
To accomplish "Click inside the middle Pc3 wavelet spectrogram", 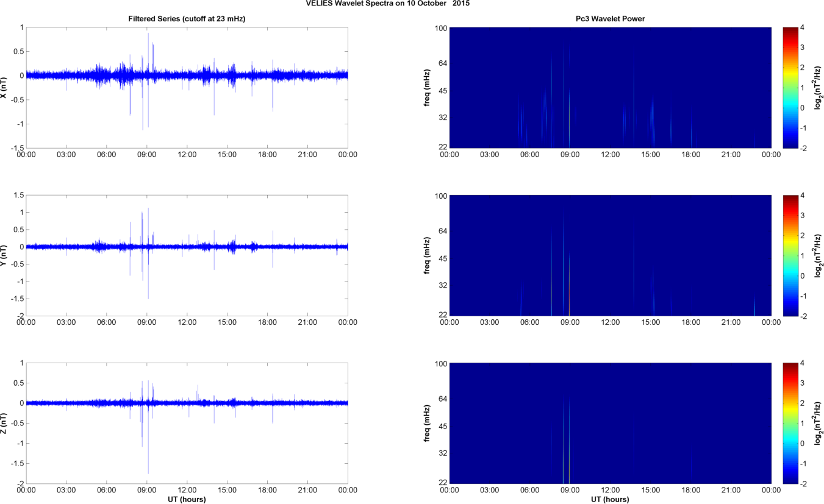I will 611,255.
